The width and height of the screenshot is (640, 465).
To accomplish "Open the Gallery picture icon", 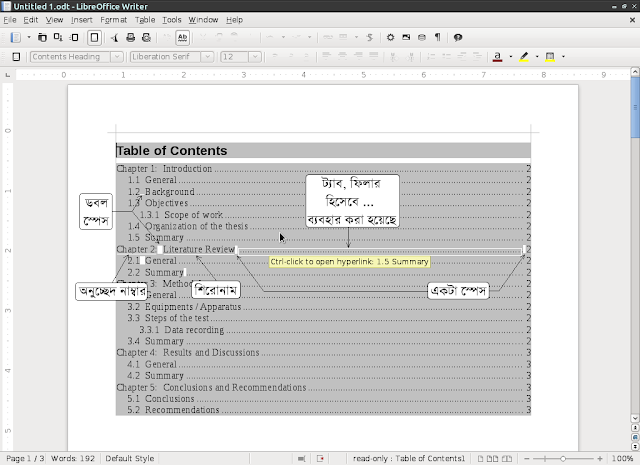I will click(406, 38).
